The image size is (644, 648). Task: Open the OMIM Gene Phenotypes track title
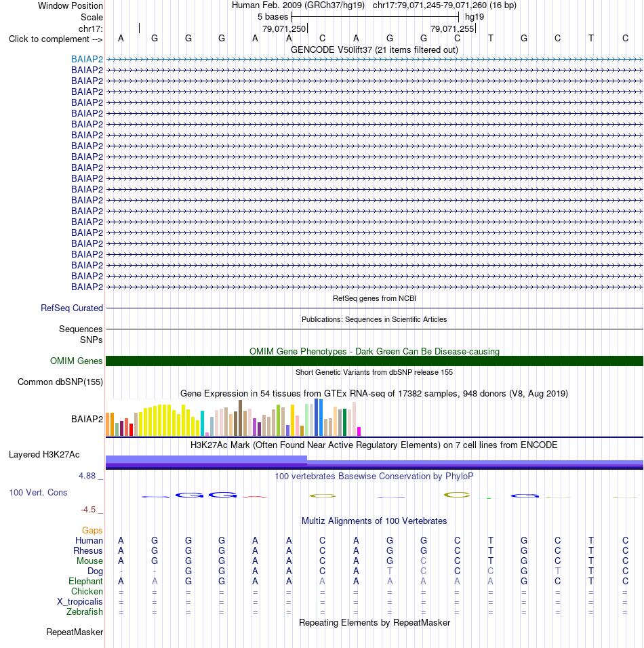tap(374, 351)
